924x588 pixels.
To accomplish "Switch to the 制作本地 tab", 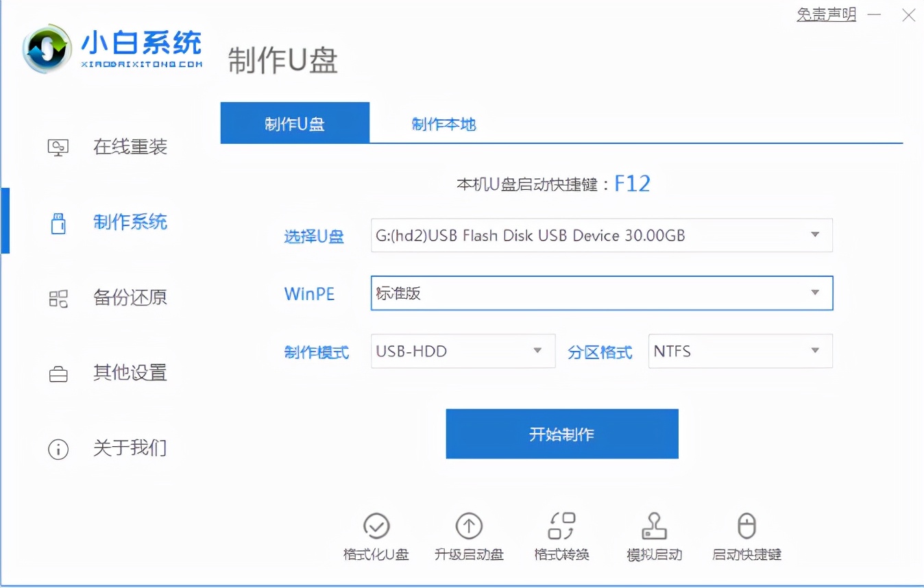I will click(x=443, y=124).
